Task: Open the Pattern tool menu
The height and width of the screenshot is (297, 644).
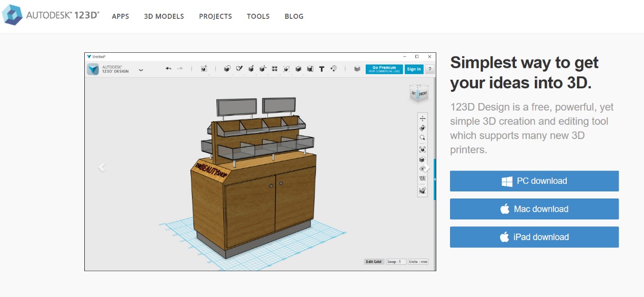Action: [274, 69]
